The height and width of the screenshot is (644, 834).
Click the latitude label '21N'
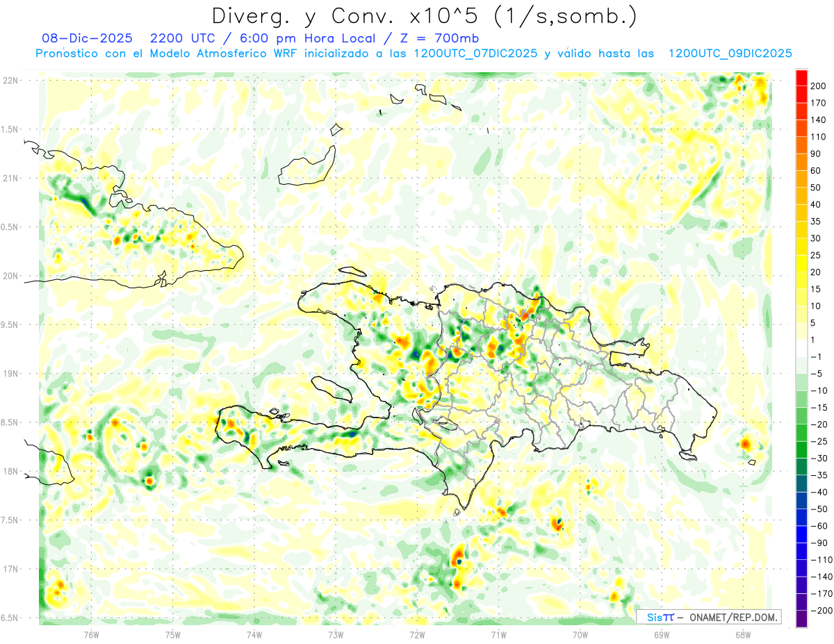click(10, 178)
